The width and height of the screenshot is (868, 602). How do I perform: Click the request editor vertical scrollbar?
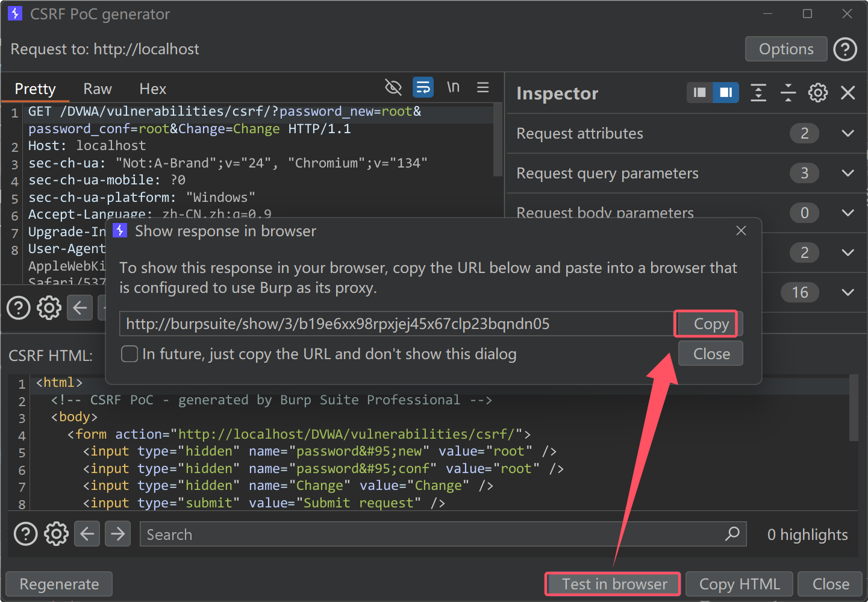[498, 140]
